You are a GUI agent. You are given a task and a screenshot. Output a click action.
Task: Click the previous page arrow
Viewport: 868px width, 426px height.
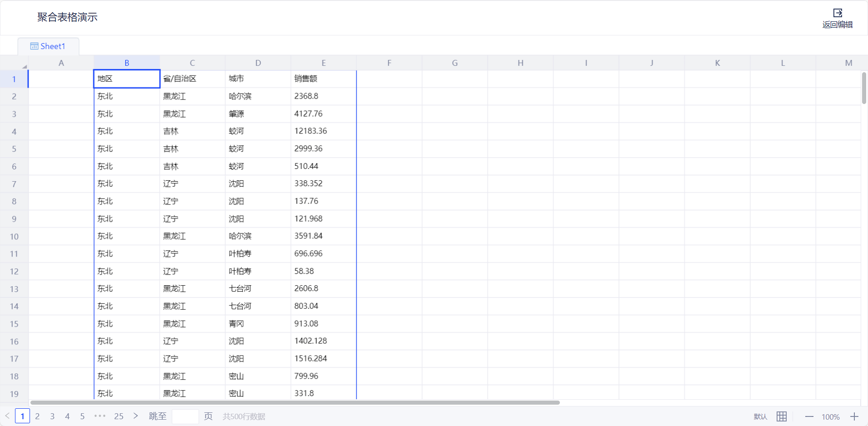7,416
